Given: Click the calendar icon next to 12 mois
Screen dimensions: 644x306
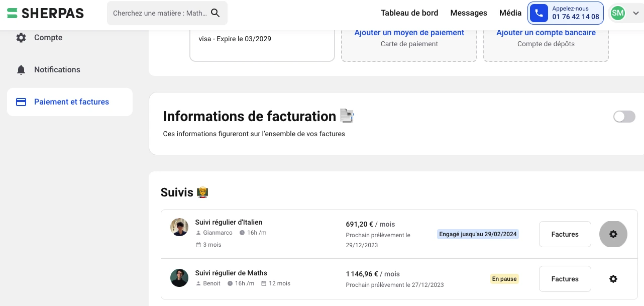Looking at the screenshot, I should coord(264,283).
